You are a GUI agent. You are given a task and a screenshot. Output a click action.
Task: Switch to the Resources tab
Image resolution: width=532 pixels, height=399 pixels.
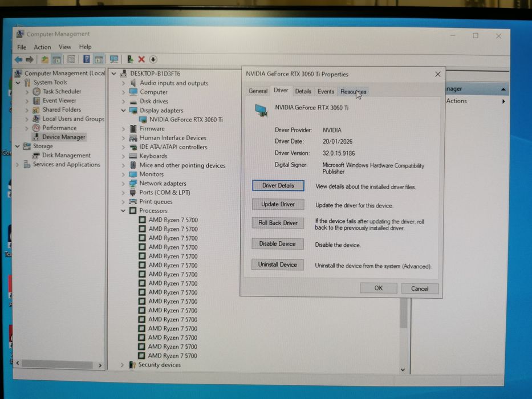click(x=353, y=92)
